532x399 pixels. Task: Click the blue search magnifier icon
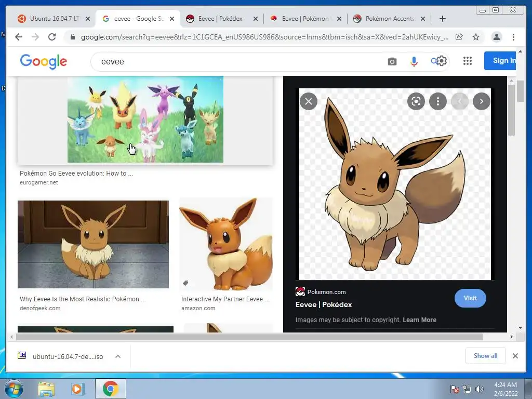coord(434,61)
